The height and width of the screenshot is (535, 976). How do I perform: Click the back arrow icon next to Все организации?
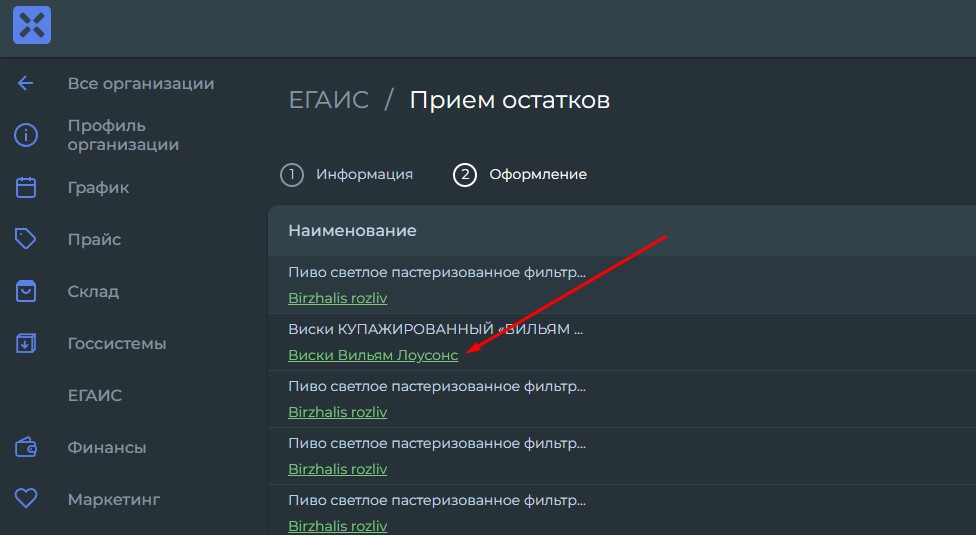tap(26, 83)
